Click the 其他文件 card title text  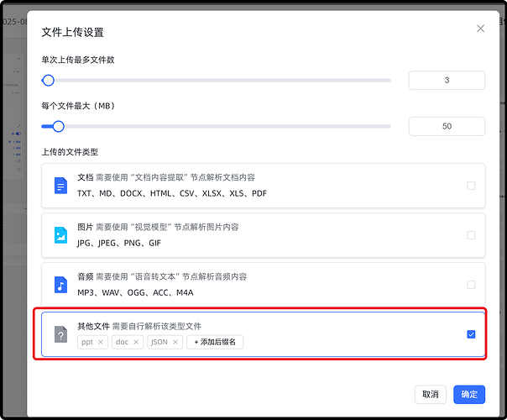point(93,326)
